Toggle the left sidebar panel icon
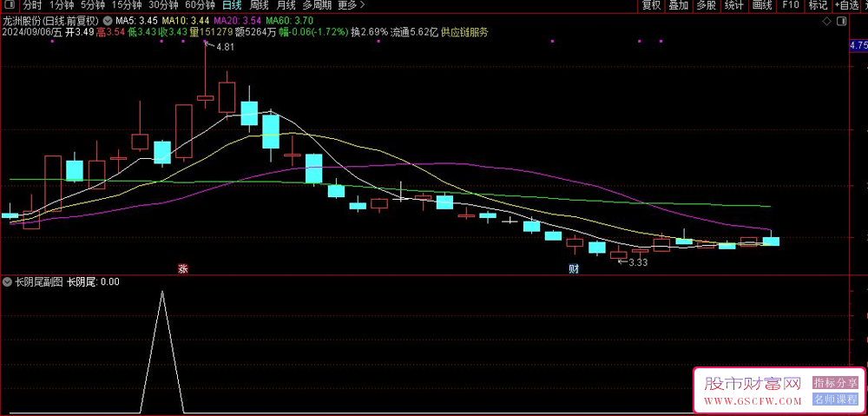The height and width of the screenshot is (416, 868). pos(9,5)
